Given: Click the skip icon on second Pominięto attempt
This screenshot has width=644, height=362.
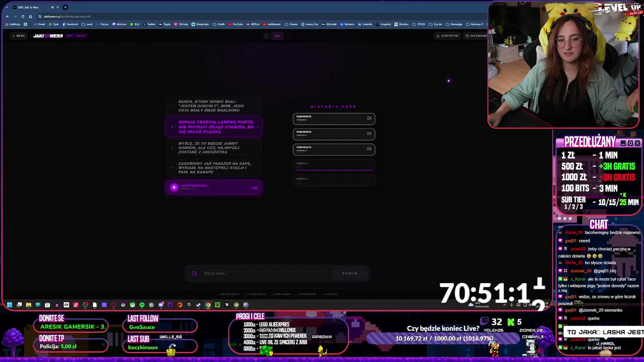Looking at the screenshot, I should [369, 134].
